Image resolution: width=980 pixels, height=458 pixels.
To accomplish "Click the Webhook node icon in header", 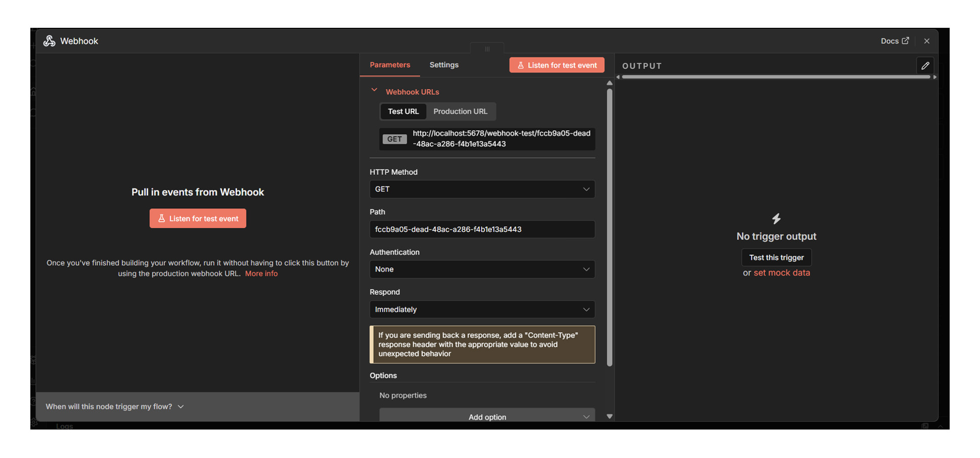I will pos(49,41).
